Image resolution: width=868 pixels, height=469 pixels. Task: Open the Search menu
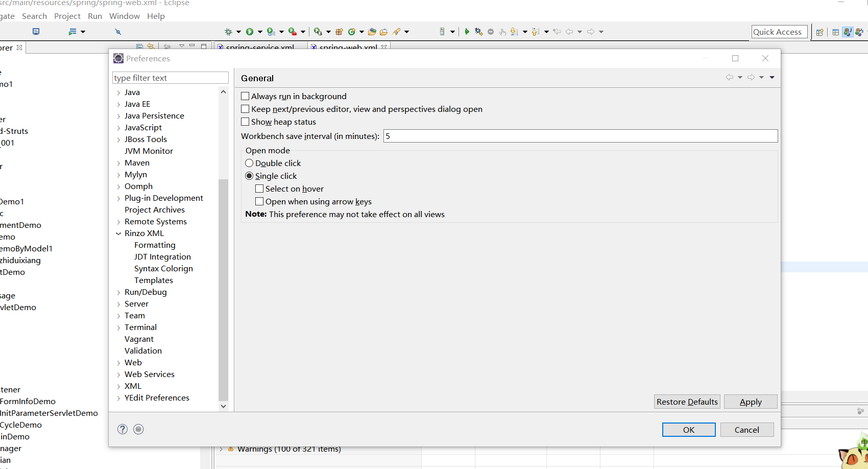pyautogui.click(x=34, y=16)
